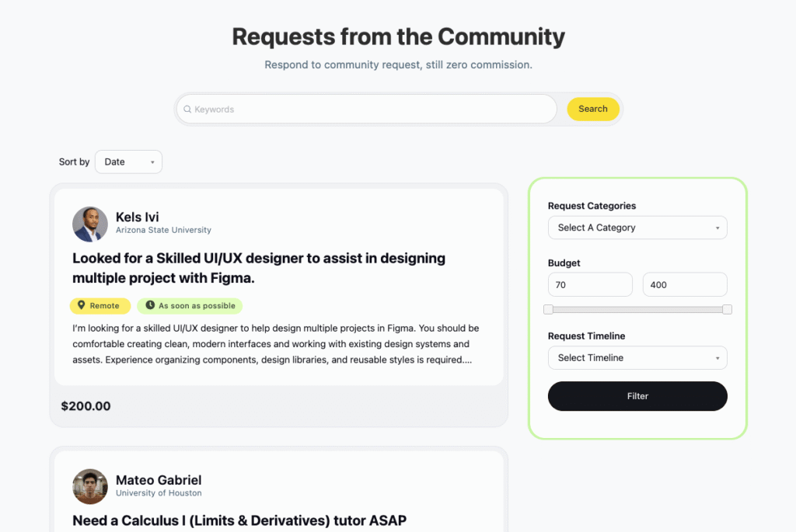Screen dimensions: 796x532
Task: Click the right budget slider handle
Action: point(727,310)
